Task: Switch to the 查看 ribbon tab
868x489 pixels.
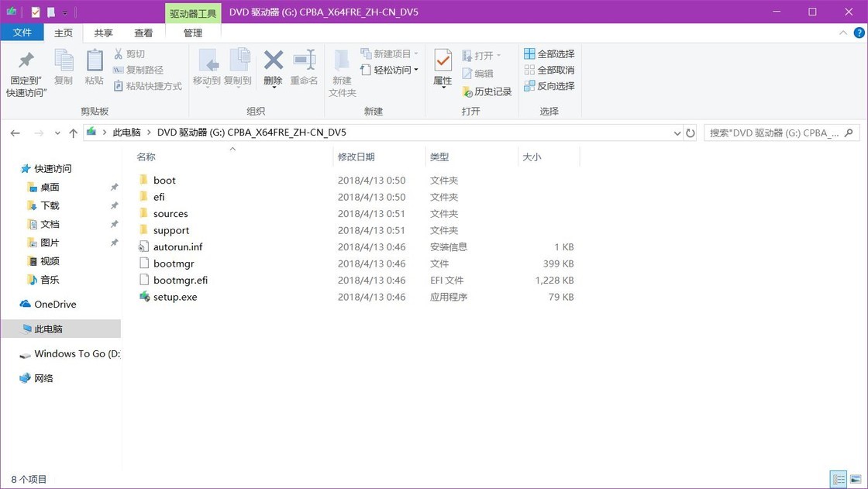Action: (144, 33)
